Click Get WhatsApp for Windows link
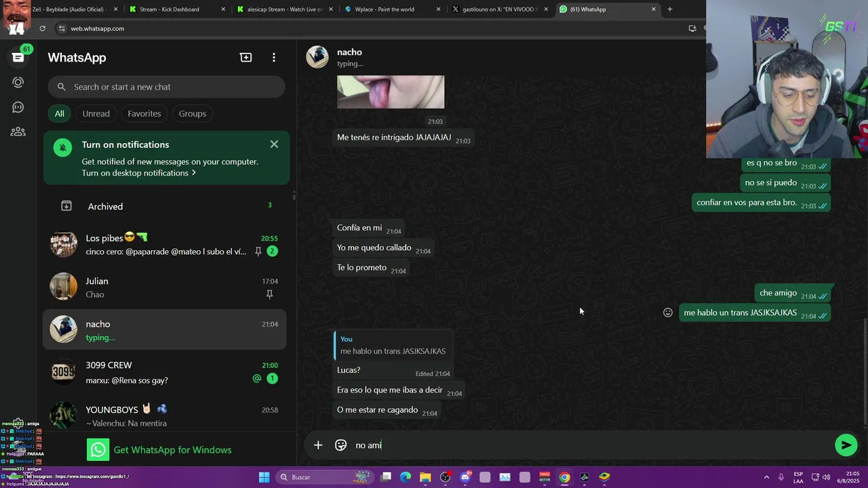The height and width of the screenshot is (488, 868). point(172,450)
